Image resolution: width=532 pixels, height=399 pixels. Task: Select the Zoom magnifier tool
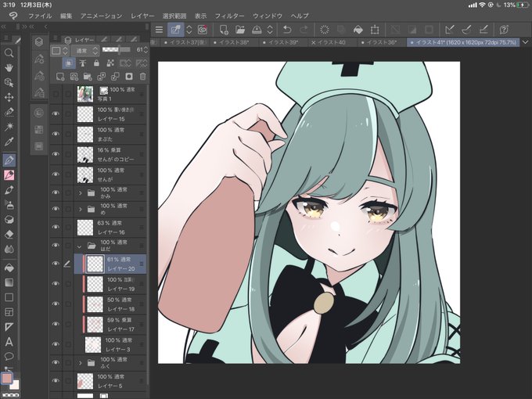[x=9, y=53]
